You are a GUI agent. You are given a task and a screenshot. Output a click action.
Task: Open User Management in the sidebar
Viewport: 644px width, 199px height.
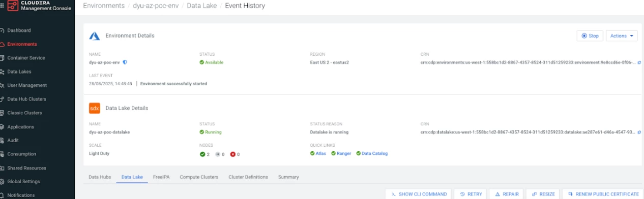tap(26, 85)
